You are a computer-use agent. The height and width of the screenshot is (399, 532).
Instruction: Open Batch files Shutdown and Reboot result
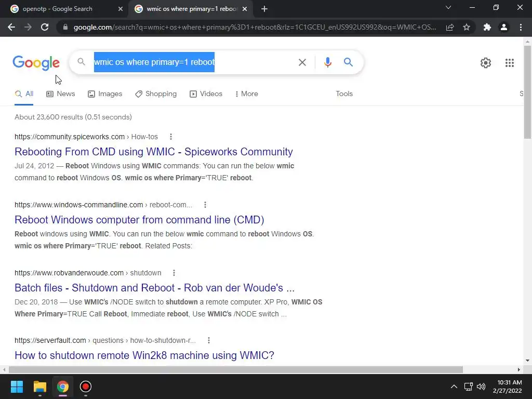pyautogui.click(x=155, y=288)
